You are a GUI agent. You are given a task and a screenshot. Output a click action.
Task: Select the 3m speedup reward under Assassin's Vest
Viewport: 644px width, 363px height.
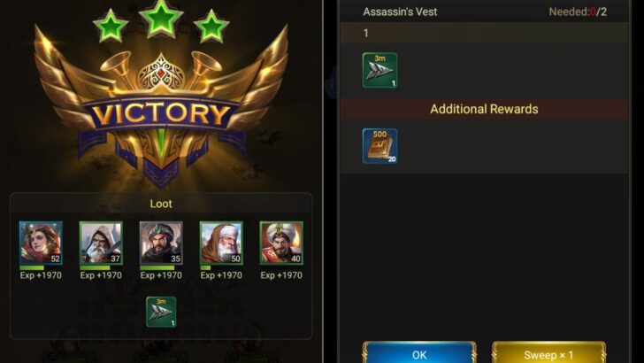[379, 70]
